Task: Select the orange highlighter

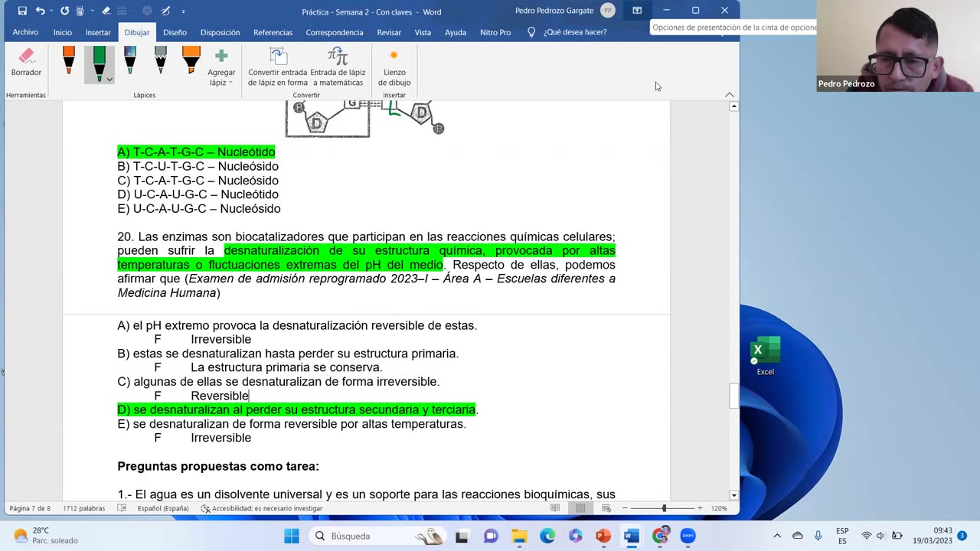Action: (191, 60)
